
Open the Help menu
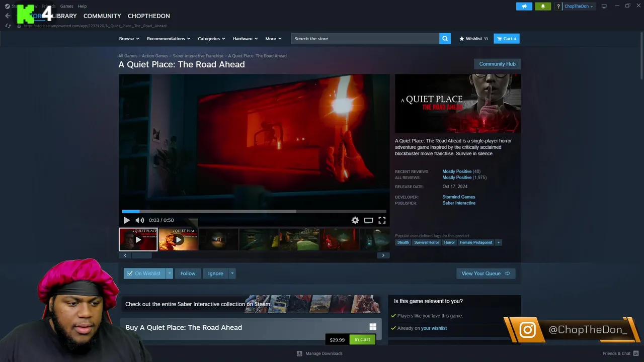82,6
